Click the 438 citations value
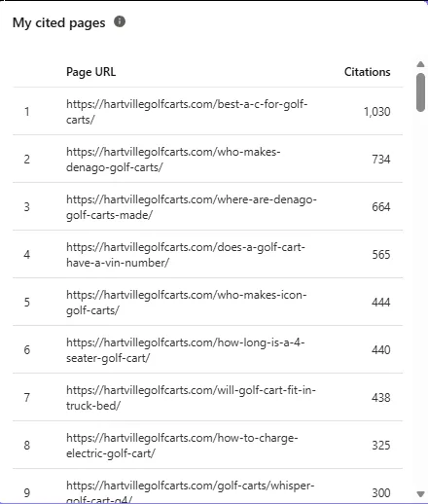 point(381,398)
